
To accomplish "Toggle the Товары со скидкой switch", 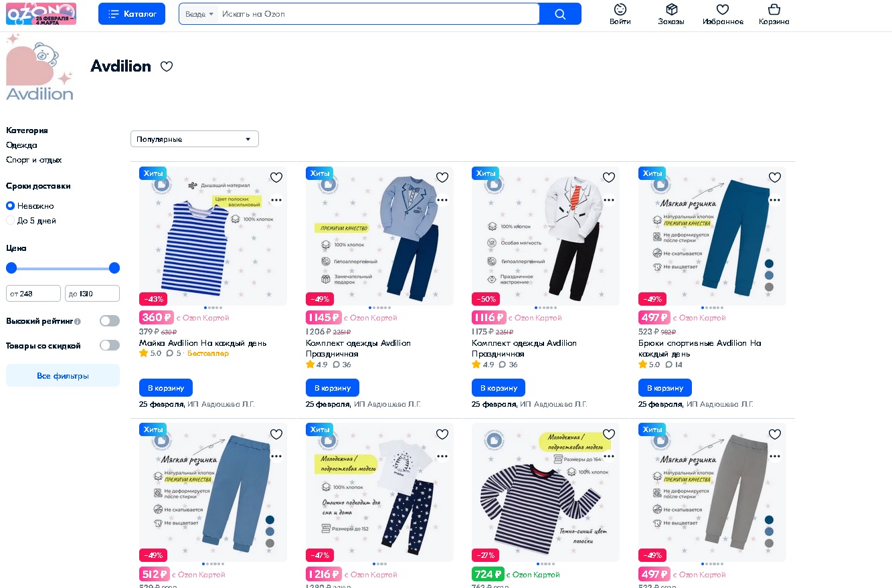I will [110, 345].
